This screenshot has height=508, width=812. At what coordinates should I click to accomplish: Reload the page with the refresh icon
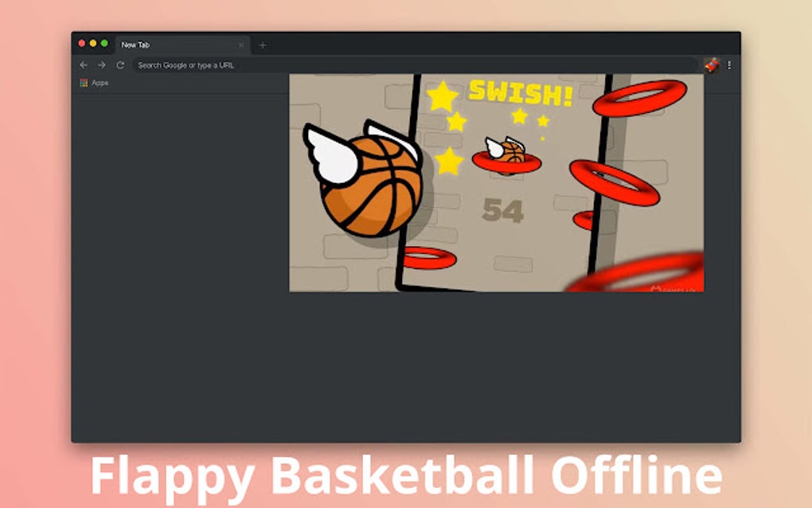(119, 64)
